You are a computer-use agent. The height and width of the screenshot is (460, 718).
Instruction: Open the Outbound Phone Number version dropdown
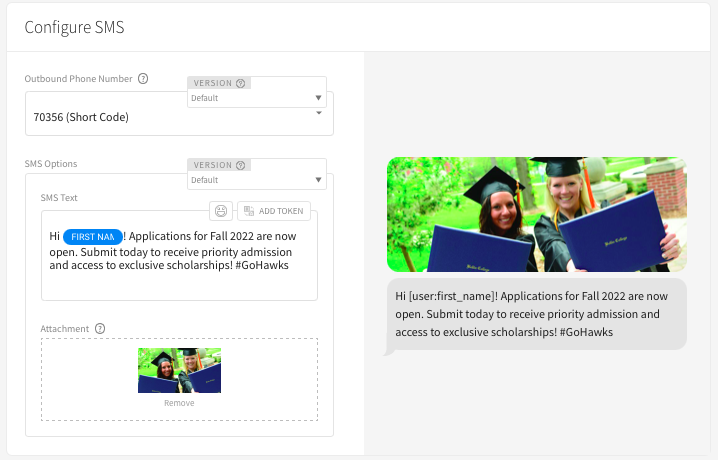(x=256, y=98)
